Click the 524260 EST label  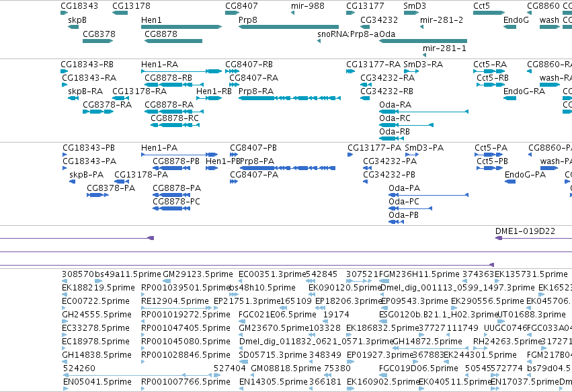[79, 368]
